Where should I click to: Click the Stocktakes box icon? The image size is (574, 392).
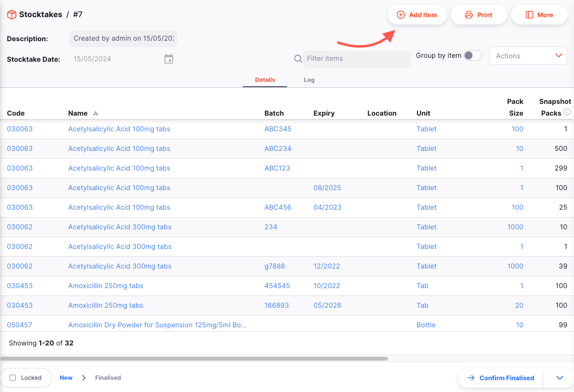(12, 15)
